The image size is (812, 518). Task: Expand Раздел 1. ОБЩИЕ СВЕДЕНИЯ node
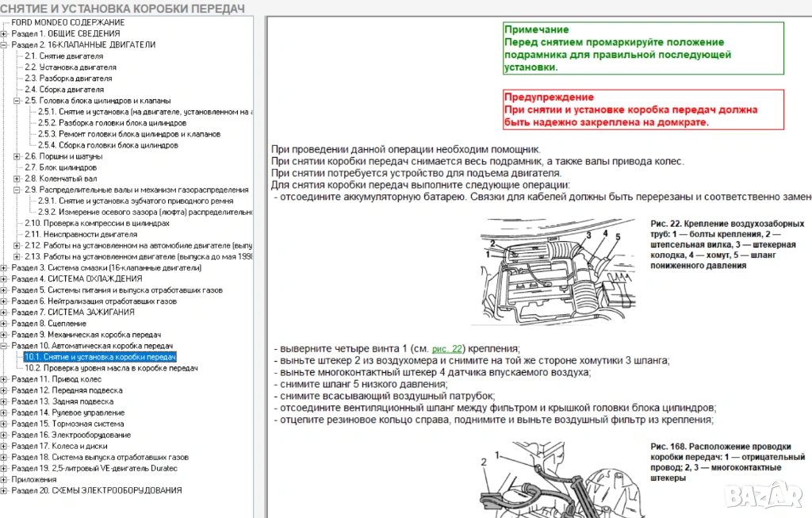coord(4,34)
